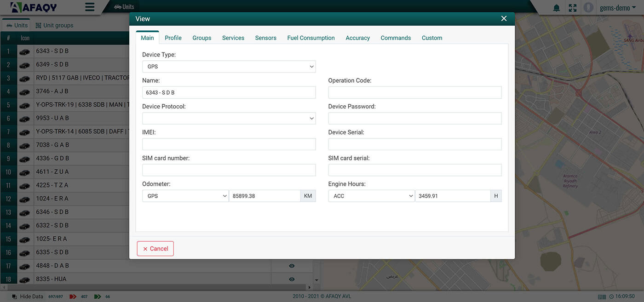This screenshot has height=302, width=644.
Task: Click car icon for unit 6335 - S D B
Action: [25, 253]
